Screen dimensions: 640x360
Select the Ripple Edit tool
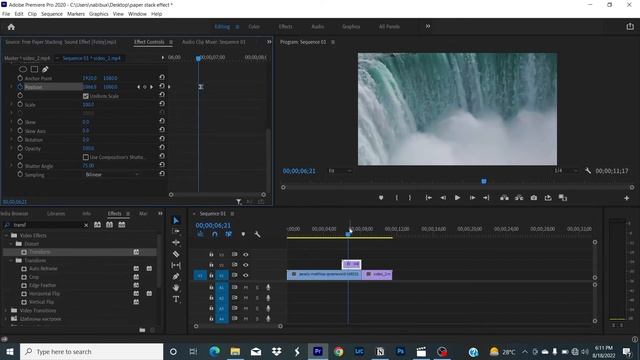(176, 242)
